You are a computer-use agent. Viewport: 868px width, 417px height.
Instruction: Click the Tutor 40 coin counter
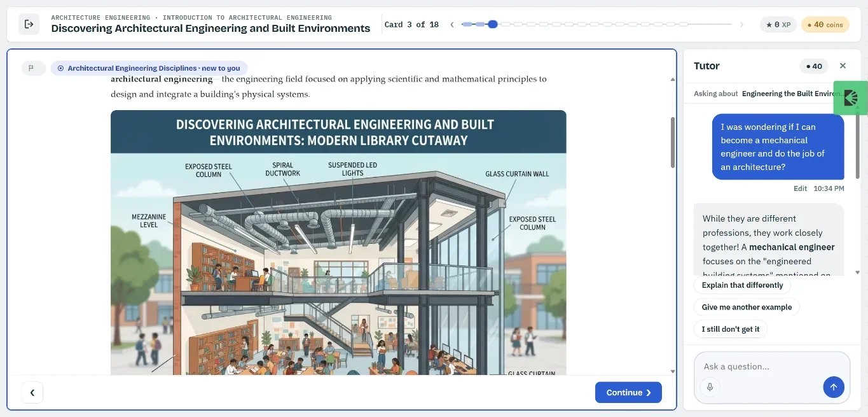tap(814, 66)
